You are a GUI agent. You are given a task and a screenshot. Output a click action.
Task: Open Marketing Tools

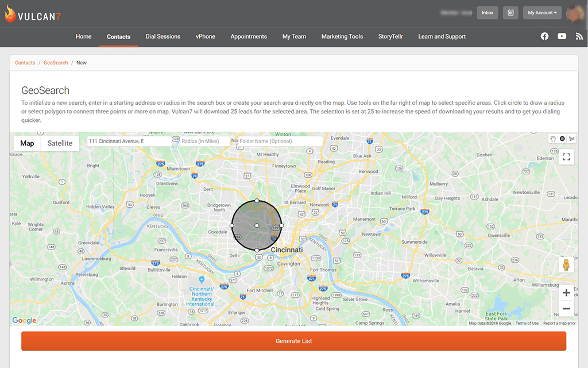[342, 36]
